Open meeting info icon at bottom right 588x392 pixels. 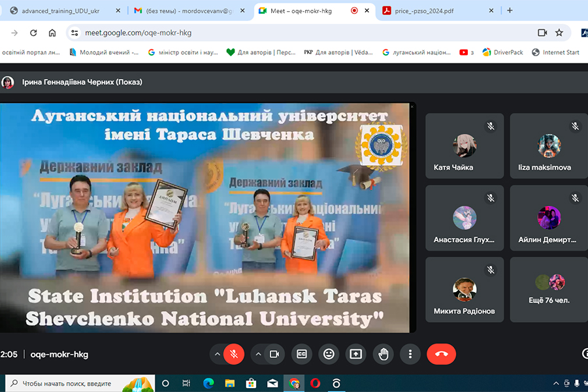(x=585, y=353)
